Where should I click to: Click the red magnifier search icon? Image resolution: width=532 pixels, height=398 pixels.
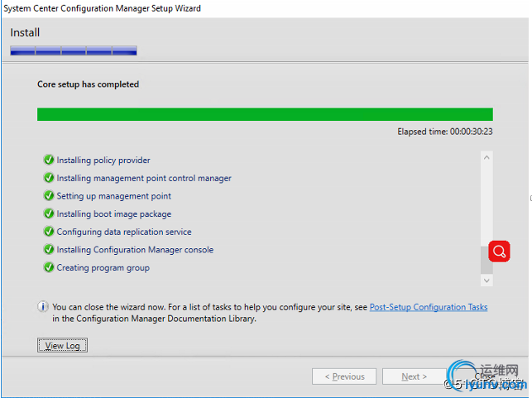[499, 252]
